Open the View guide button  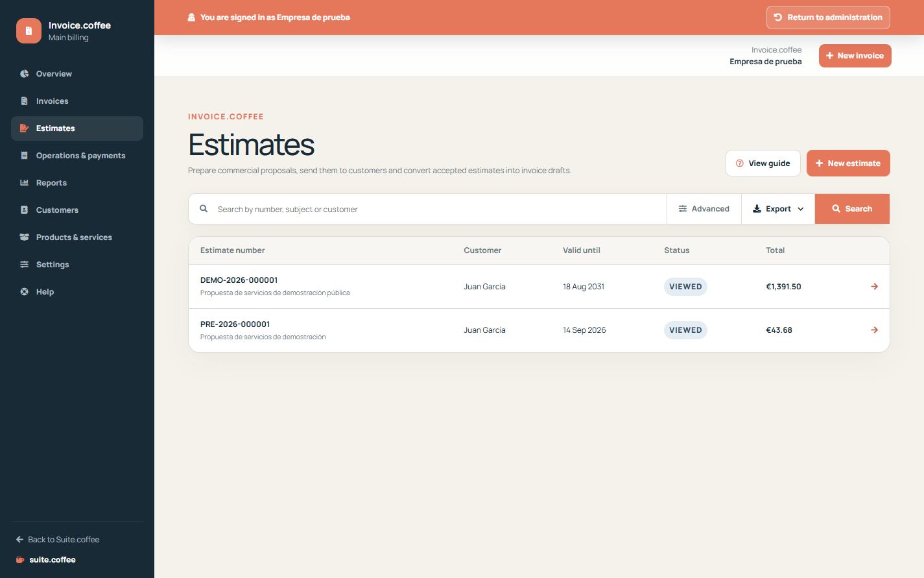point(763,163)
